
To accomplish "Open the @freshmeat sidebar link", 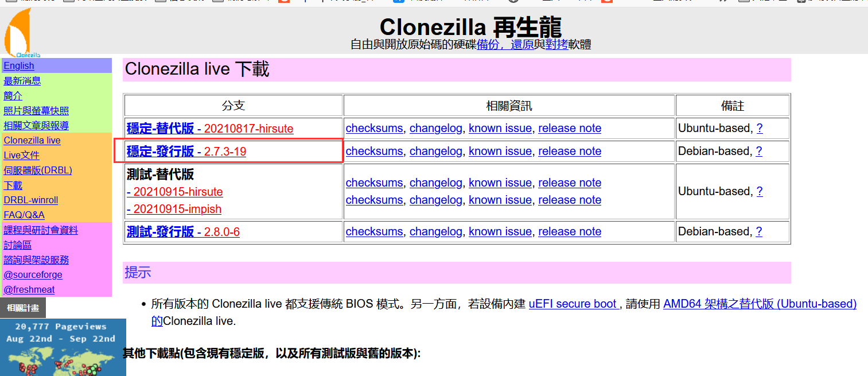I will tap(29, 290).
